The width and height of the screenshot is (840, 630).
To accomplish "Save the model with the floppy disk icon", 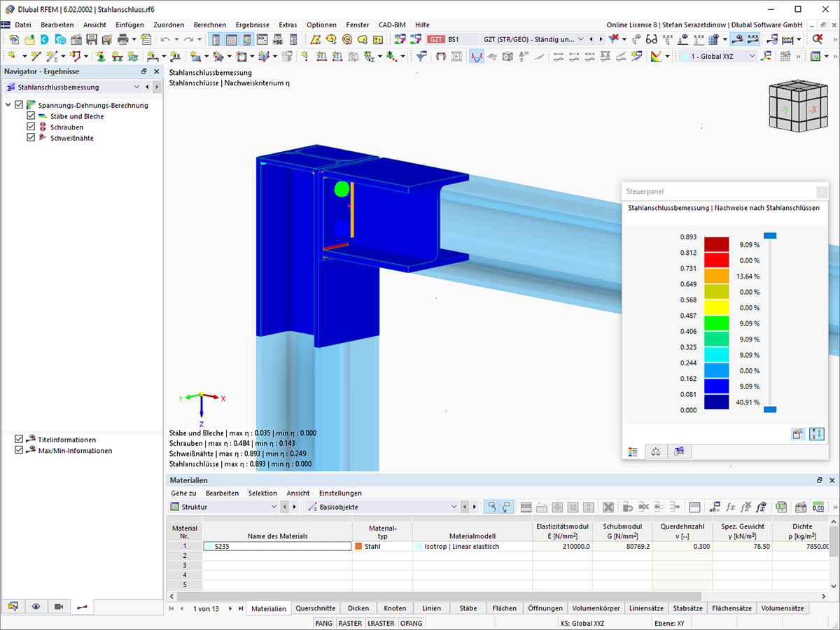I will pos(92,39).
